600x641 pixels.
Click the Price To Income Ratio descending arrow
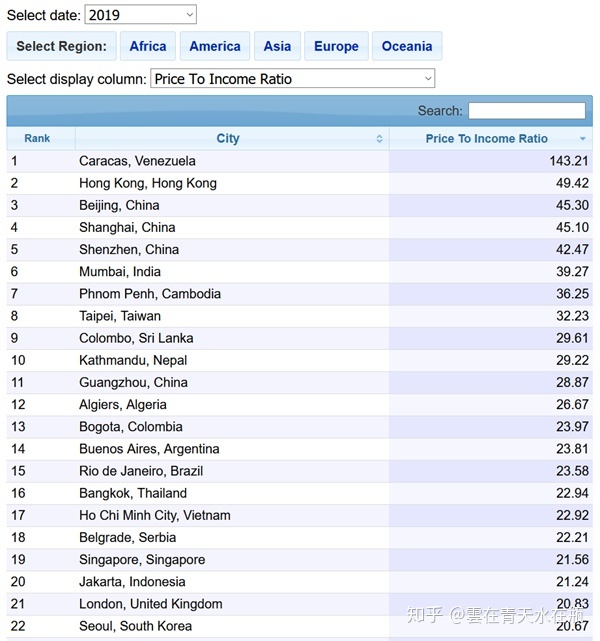click(583, 139)
